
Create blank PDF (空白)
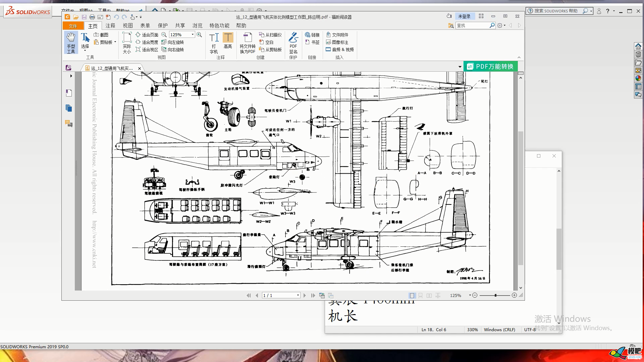click(266, 42)
